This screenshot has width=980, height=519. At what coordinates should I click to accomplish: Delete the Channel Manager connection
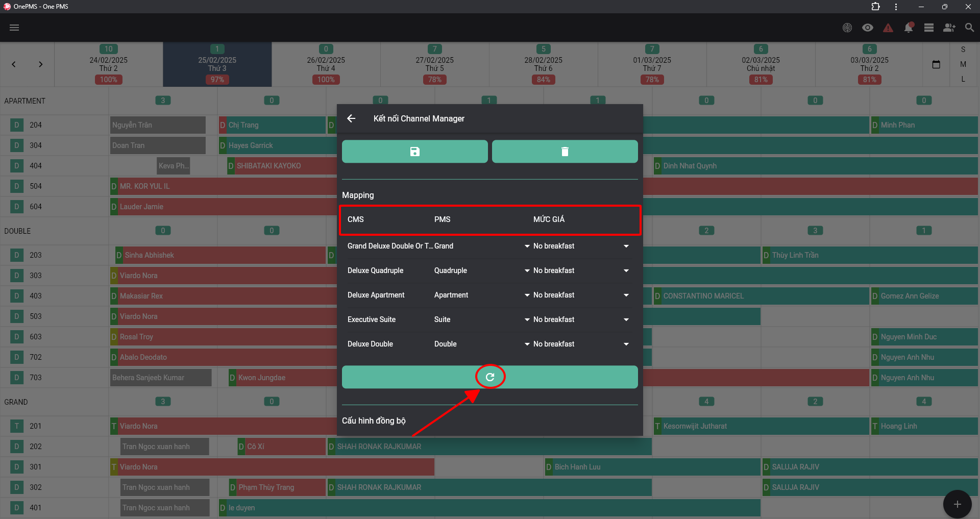(x=565, y=152)
